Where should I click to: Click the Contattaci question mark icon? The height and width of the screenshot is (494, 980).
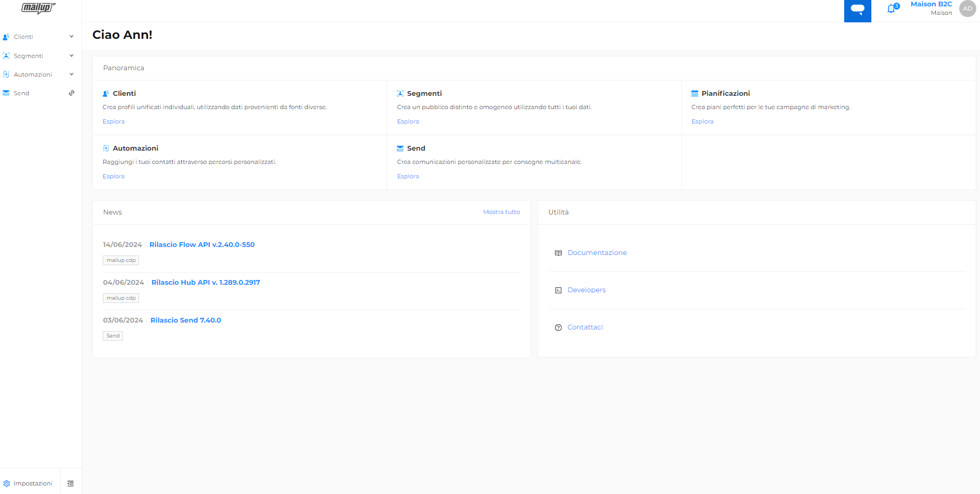558,327
